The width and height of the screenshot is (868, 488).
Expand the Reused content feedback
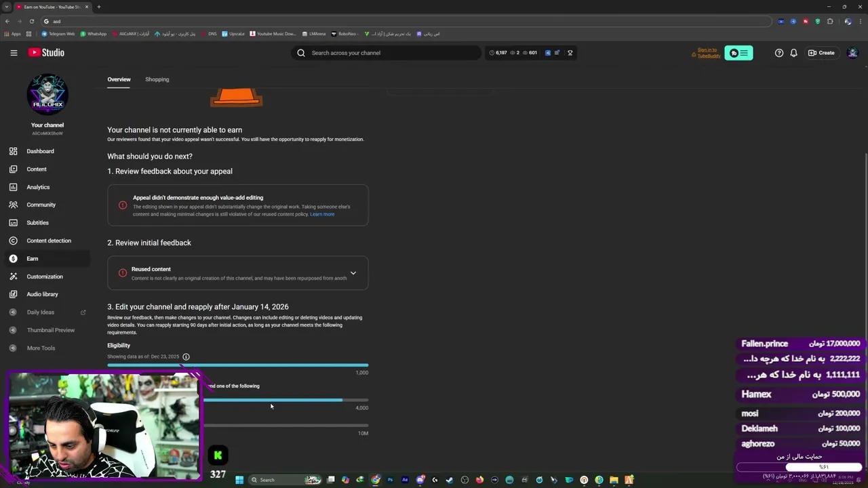[353, 273]
